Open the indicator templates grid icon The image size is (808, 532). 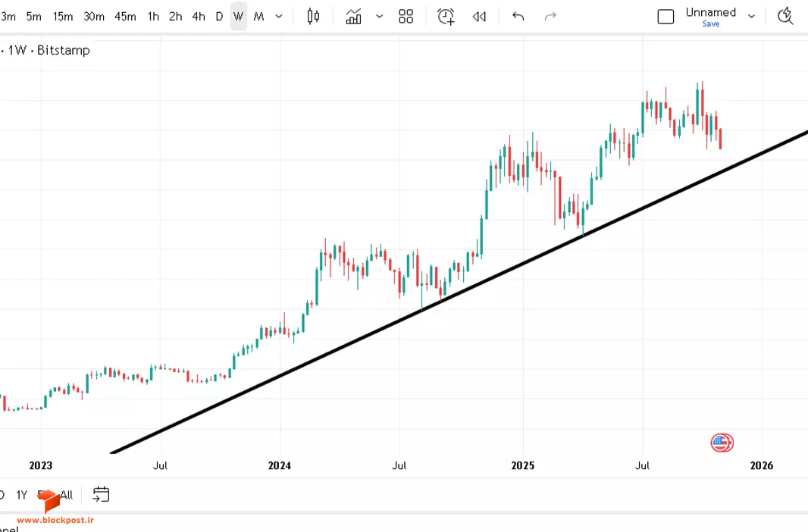tap(406, 17)
